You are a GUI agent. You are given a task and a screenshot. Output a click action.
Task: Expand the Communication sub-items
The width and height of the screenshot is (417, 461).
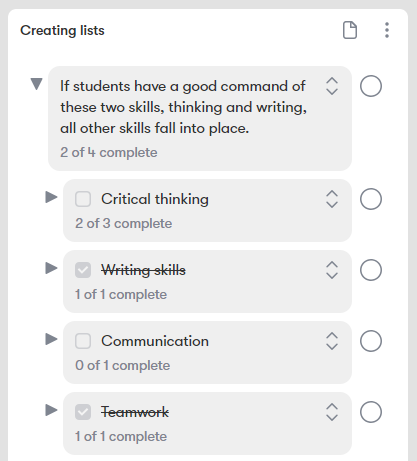click(x=51, y=339)
